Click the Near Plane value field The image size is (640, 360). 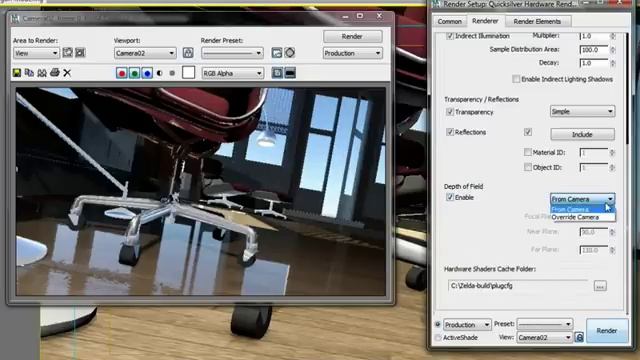593,232
